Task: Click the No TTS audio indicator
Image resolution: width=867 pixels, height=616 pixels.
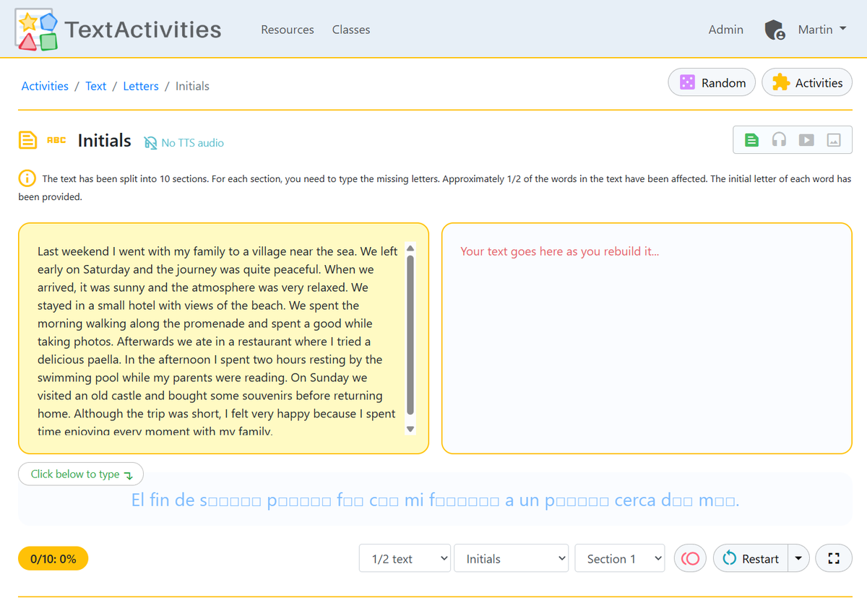Action: pyautogui.click(x=184, y=143)
